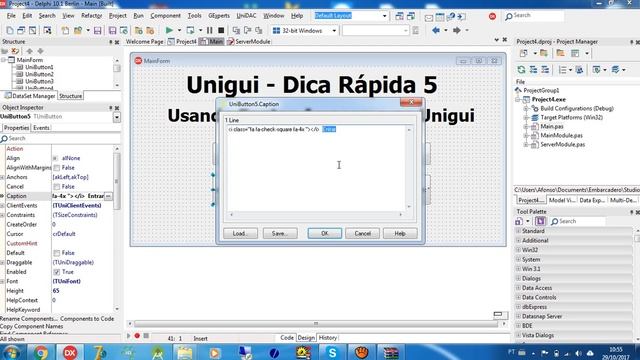Click the Back navigation arrow in toolbar
Image resolution: width=640 pixels, height=360 pixels.
click(436, 30)
